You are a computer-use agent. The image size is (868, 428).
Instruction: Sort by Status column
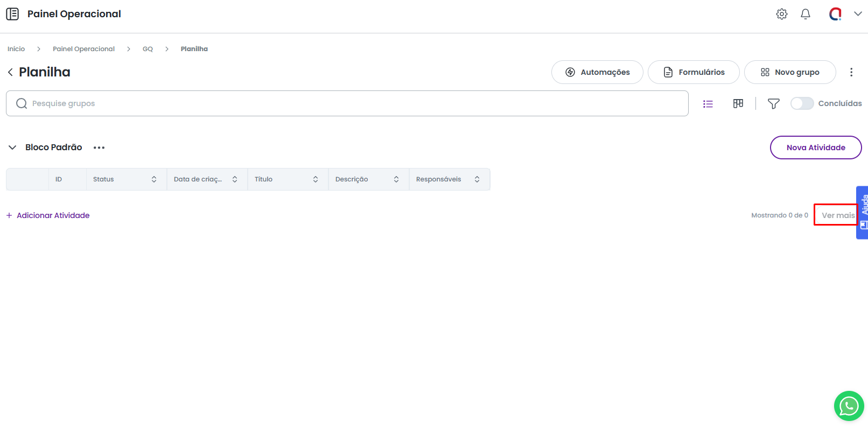tap(154, 179)
